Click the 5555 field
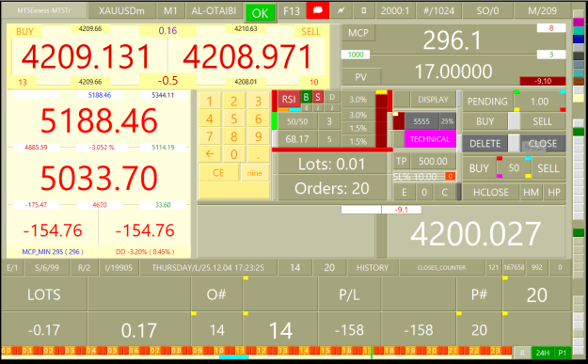Screen dimensions: 588x364 421,121
